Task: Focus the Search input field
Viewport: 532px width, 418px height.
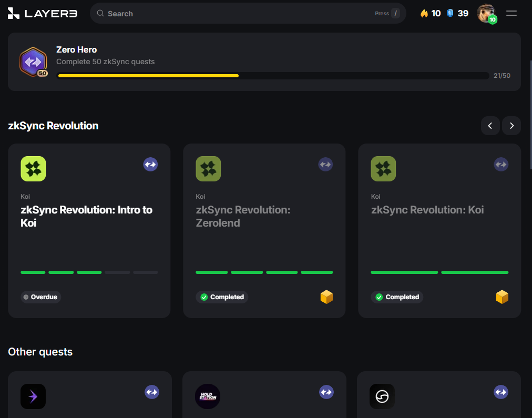Action: 248,13
